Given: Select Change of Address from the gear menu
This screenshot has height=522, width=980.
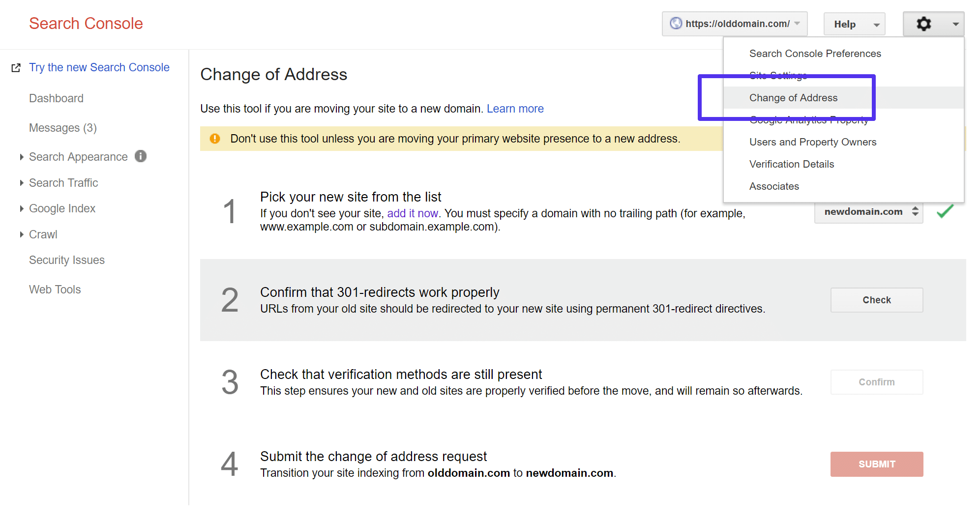Looking at the screenshot, I should (793, 97).
